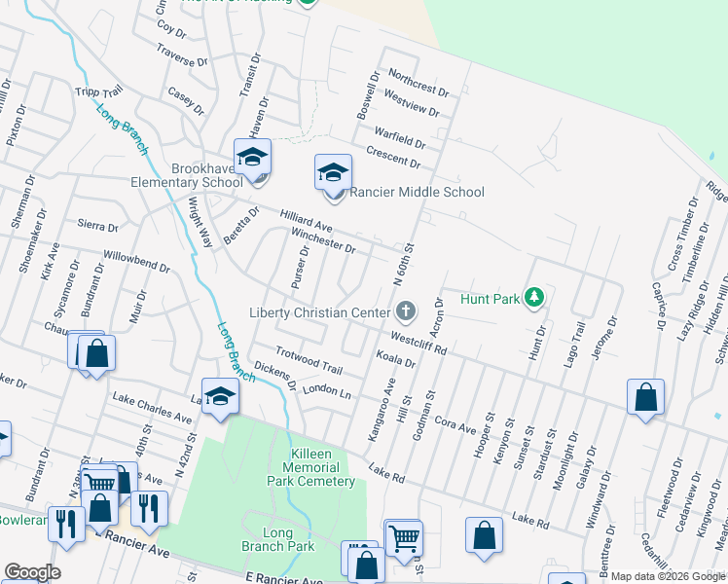Click the Map data ©2026 Google attribution
Screen dimensions: 728x584
coord(669,577)
